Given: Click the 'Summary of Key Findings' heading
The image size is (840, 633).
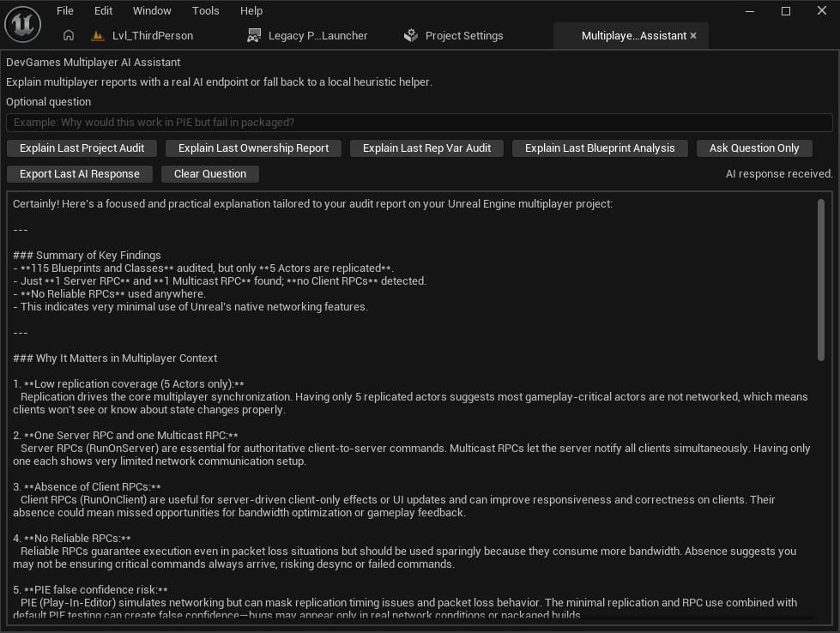Looking at the screenshot, I should pos(87,256).
